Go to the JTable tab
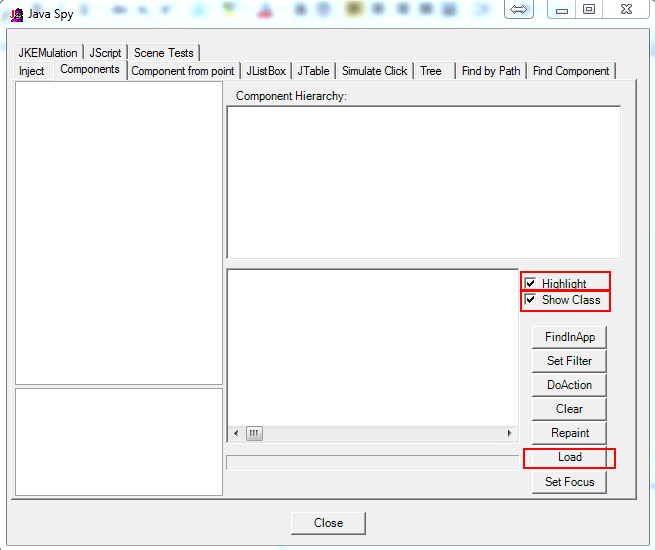655x550 pixels. pos(313,71)
